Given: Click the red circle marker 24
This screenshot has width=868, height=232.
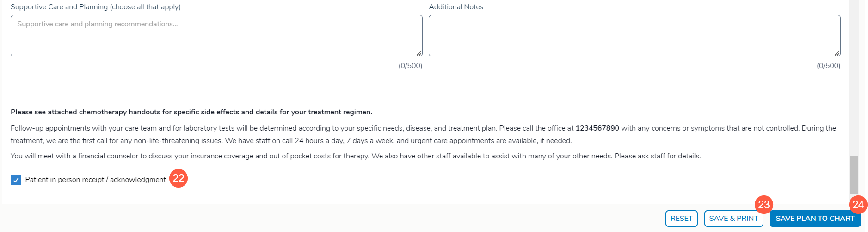Looking at the screenshot, I should (x=858, y=204).
